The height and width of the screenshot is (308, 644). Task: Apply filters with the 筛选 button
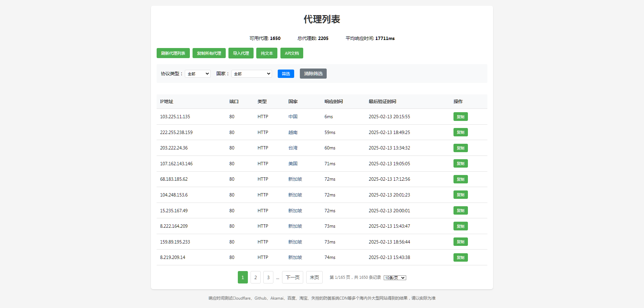point(285,74)
